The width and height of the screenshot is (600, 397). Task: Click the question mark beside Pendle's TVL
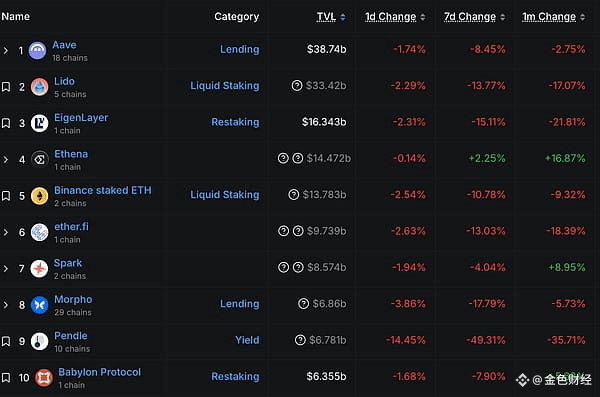[x=300, y=340]
